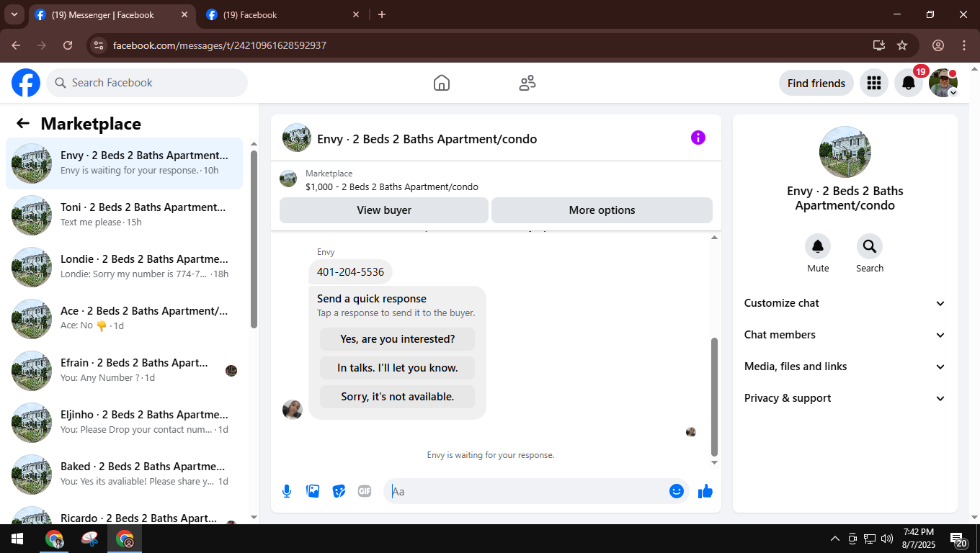
Task: Show hidden system tray icons
Action: [835, 539]
